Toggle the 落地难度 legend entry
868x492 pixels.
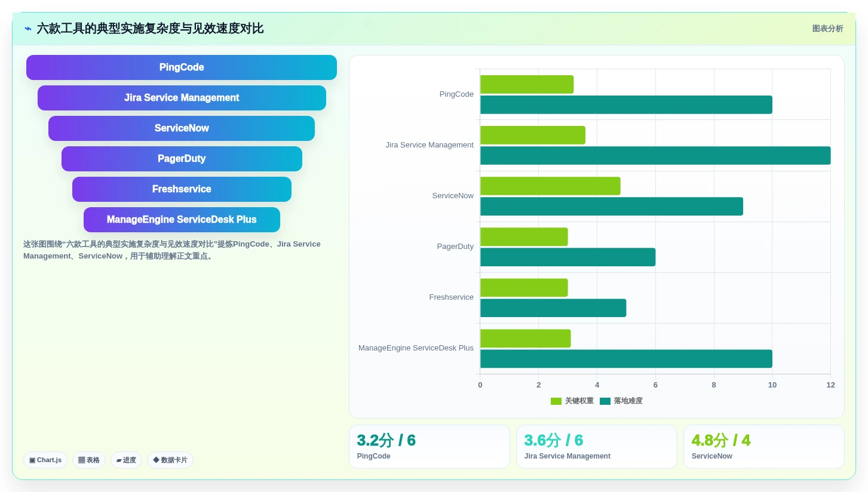coord(621,401)
